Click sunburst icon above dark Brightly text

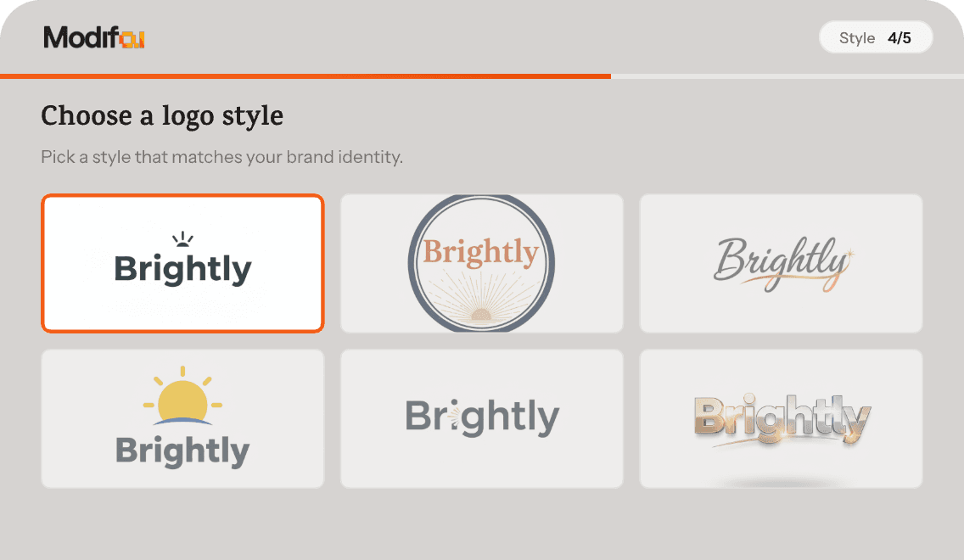(183, 239)
